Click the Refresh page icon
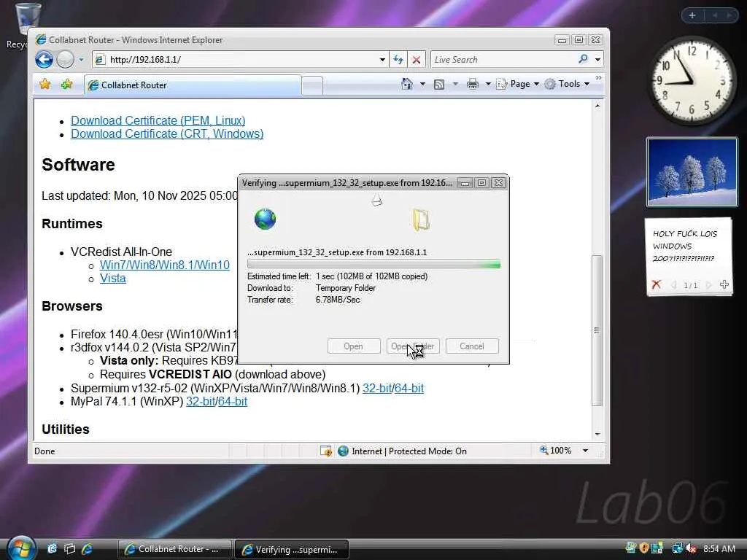Image resolution: width=747 pixels, height=560 pixels. point(398,60)
